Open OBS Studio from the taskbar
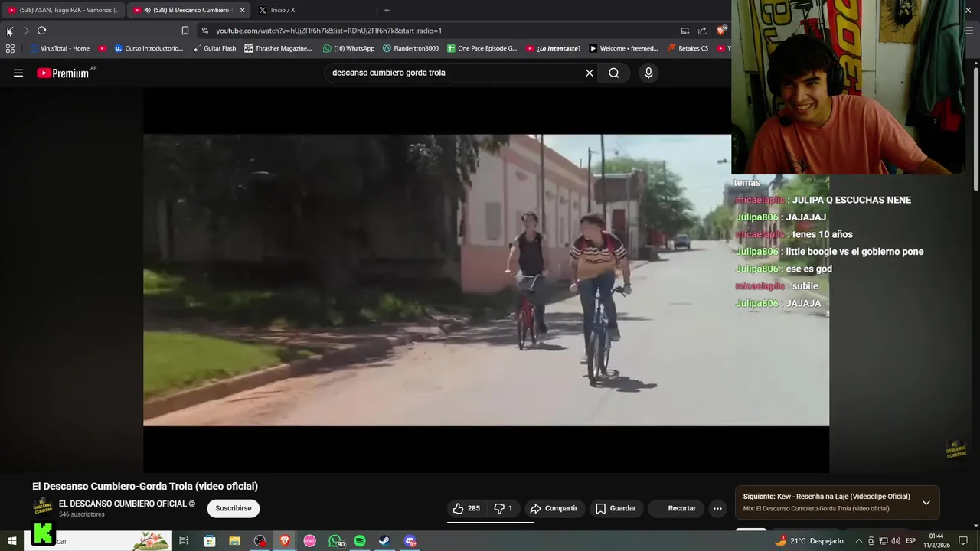This screenshot has height=551, width=980. 260,541
